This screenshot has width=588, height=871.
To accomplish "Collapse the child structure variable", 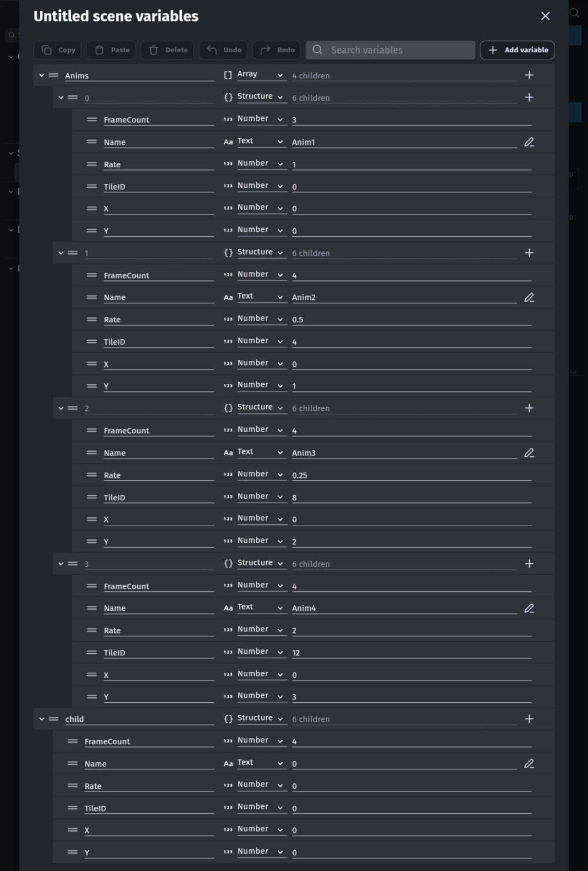I will coord(42,719).
